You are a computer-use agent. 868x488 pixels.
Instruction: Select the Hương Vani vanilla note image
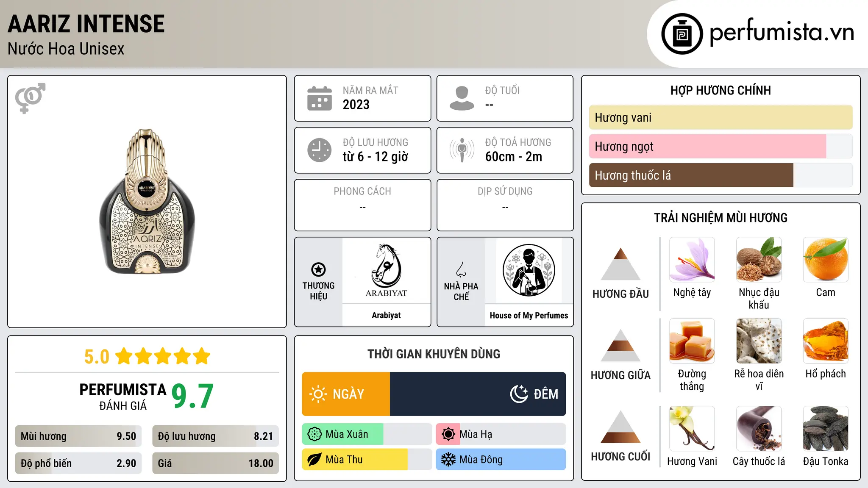692,429
